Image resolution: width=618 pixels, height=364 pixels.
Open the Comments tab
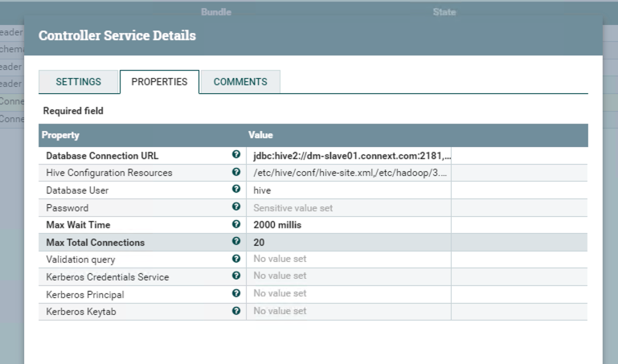240,82
